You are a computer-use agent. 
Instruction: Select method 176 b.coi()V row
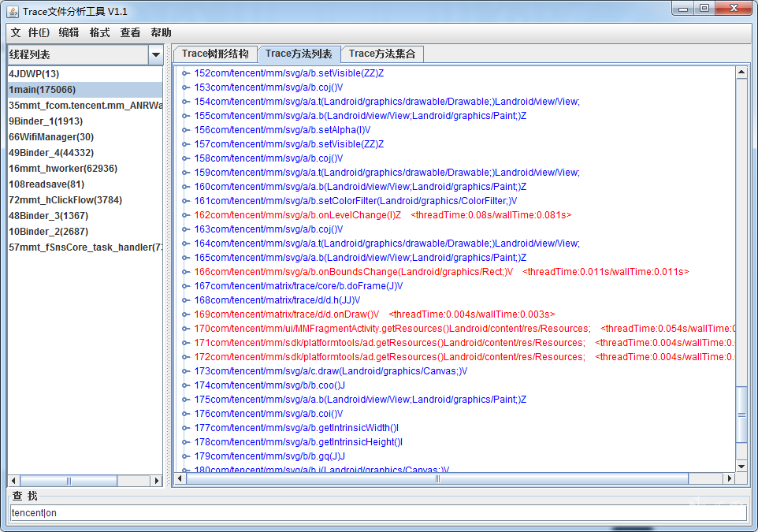(x=269, y=414)
